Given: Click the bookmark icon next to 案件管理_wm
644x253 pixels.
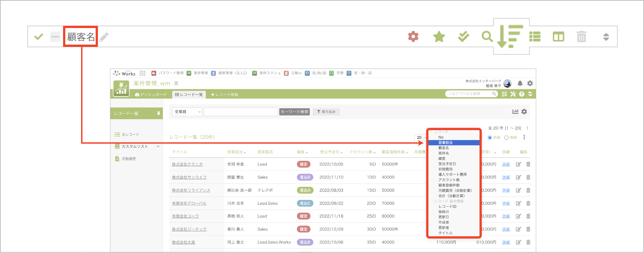Looking at the screenshot, I should coord(176,83).
